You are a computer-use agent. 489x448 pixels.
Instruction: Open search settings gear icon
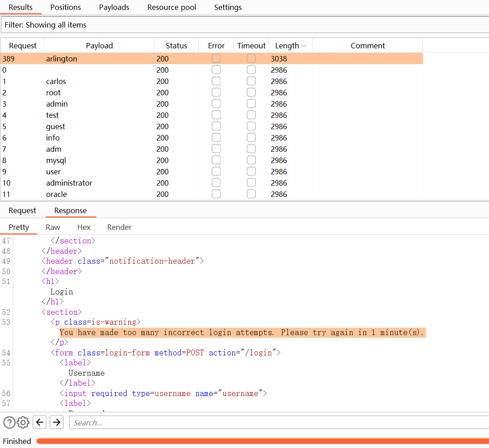23,423
